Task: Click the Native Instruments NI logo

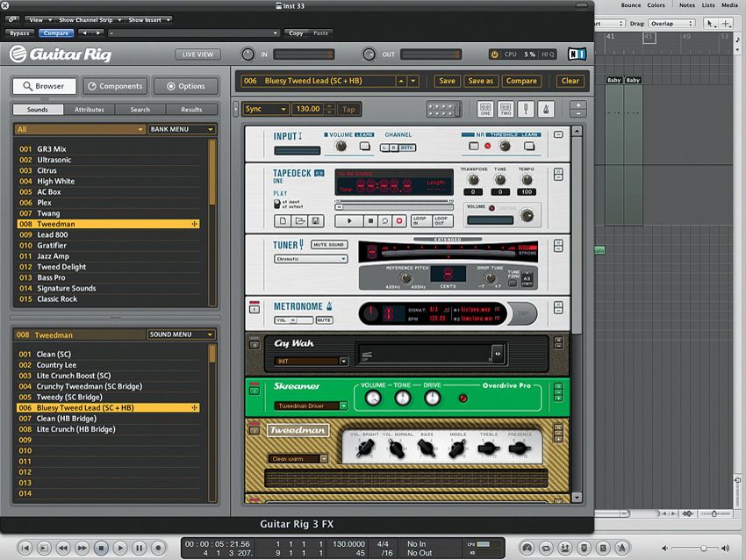Action: pyautogui.click(x=577, y=54)
